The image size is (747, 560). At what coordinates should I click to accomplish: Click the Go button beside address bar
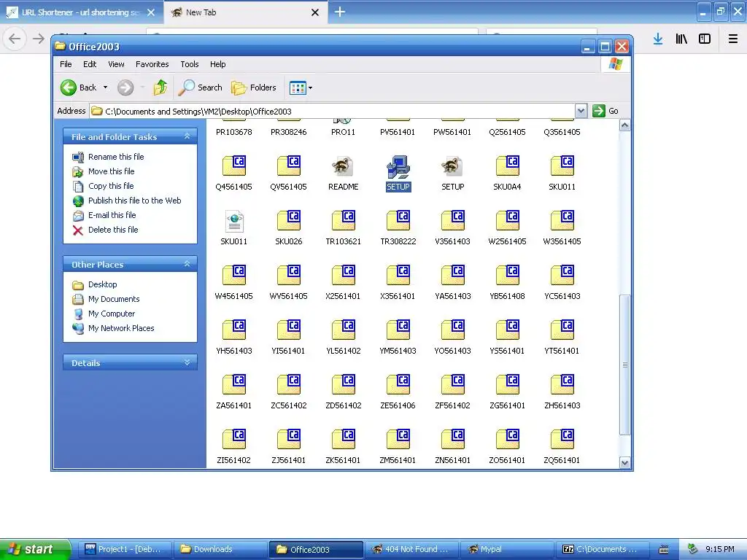click(605, 111)
